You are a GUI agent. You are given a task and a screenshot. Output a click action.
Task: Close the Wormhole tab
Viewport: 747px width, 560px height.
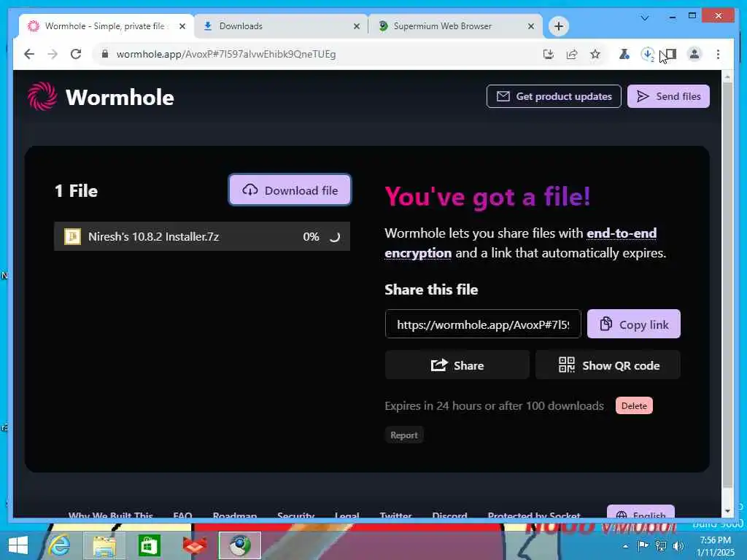click(182, 26)
